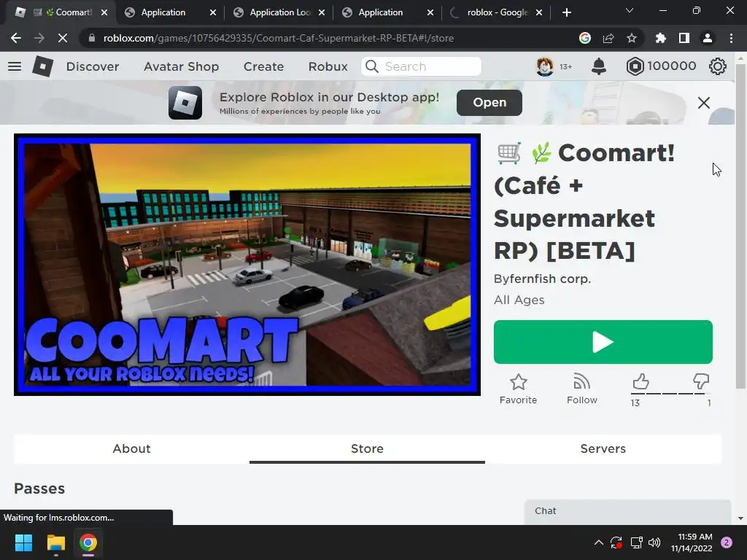Switch to the second Application tab

coord(388,12)
